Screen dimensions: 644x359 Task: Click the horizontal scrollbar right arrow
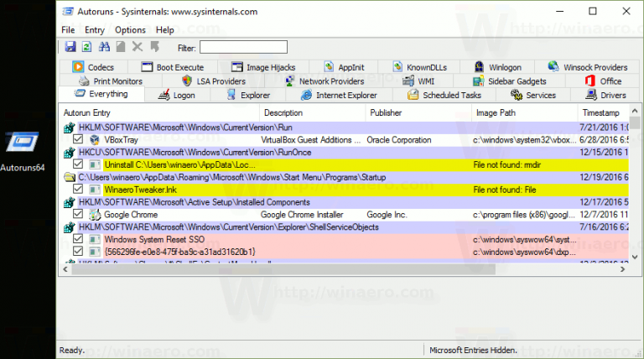click(623, 269)
